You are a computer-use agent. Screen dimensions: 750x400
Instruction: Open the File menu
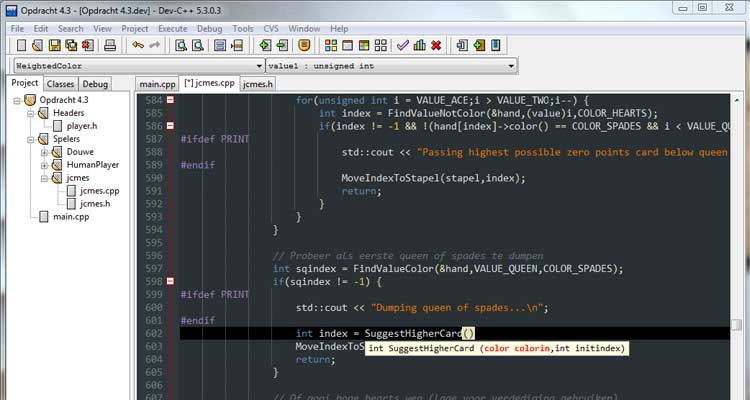click(17, 29)
